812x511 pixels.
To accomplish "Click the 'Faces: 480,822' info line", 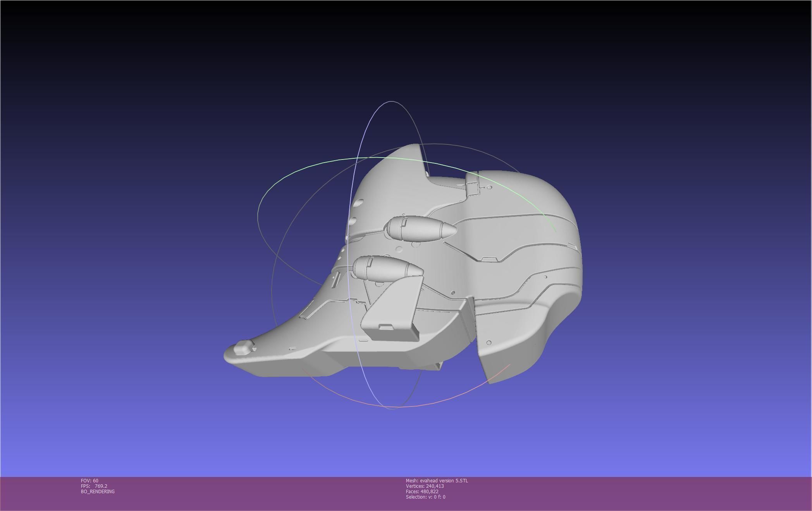I will tap(422, 491).
